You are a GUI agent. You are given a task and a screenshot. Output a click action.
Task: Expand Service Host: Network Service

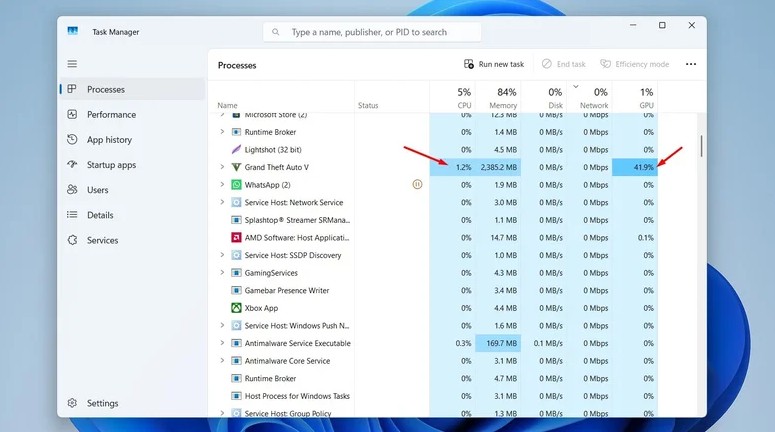pyautogui.click(x=222, y=202)
